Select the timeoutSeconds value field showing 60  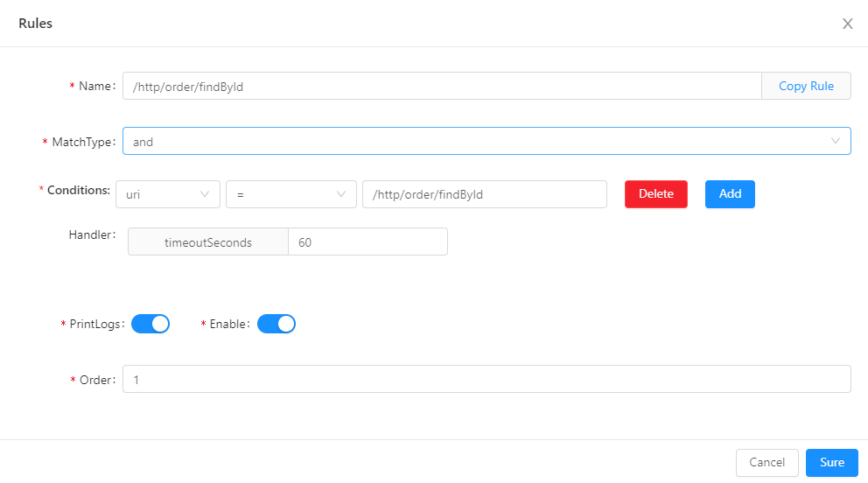[x=367, y=242]
